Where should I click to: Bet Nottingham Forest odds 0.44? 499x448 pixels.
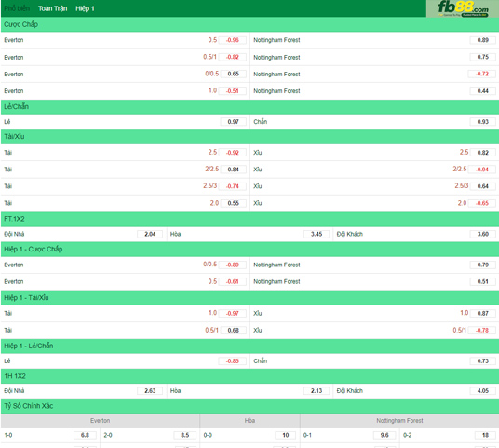pyautogui.click(x=483, y=91)
